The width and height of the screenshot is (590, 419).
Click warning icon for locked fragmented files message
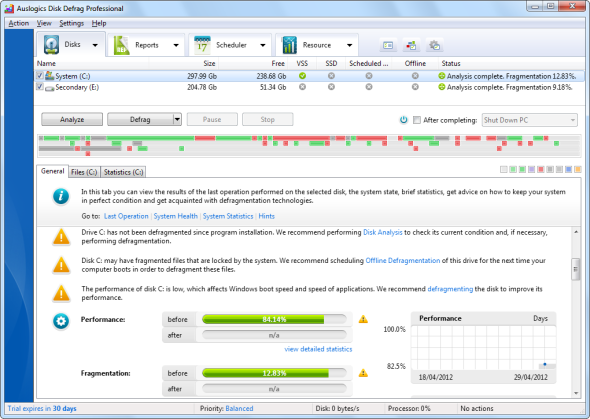[61, 265]
